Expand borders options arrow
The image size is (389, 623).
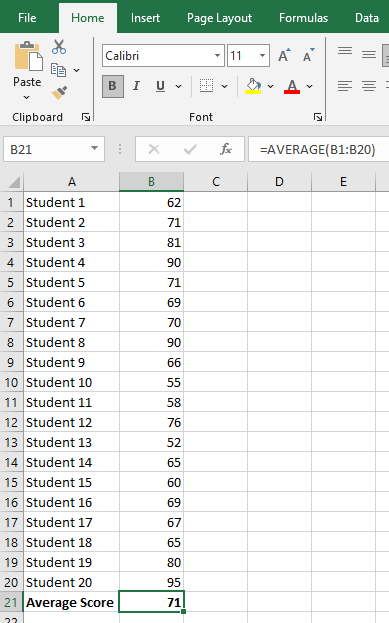click(224, 86)
